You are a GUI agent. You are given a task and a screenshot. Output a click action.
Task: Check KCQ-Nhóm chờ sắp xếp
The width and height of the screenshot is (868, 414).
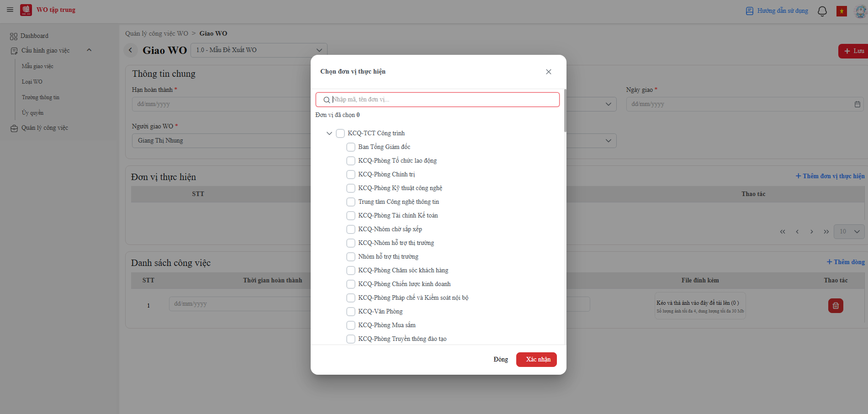tap(351, 229)
